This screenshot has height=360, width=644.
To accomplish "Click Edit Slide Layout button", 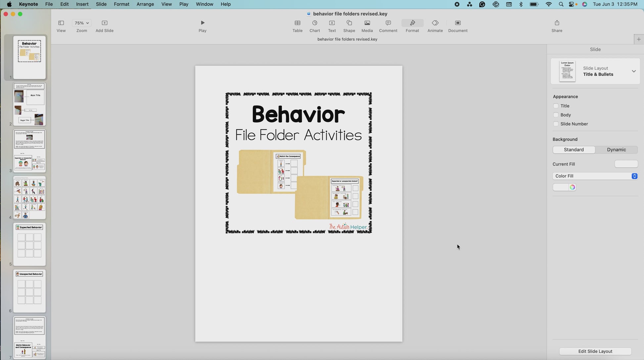I will click(595, 351).
